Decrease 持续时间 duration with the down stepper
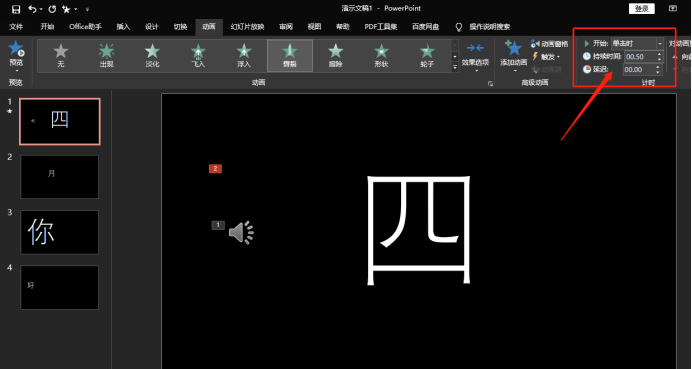Image resolution: width=692 pixels, height=369 pixels. [659, 60]
